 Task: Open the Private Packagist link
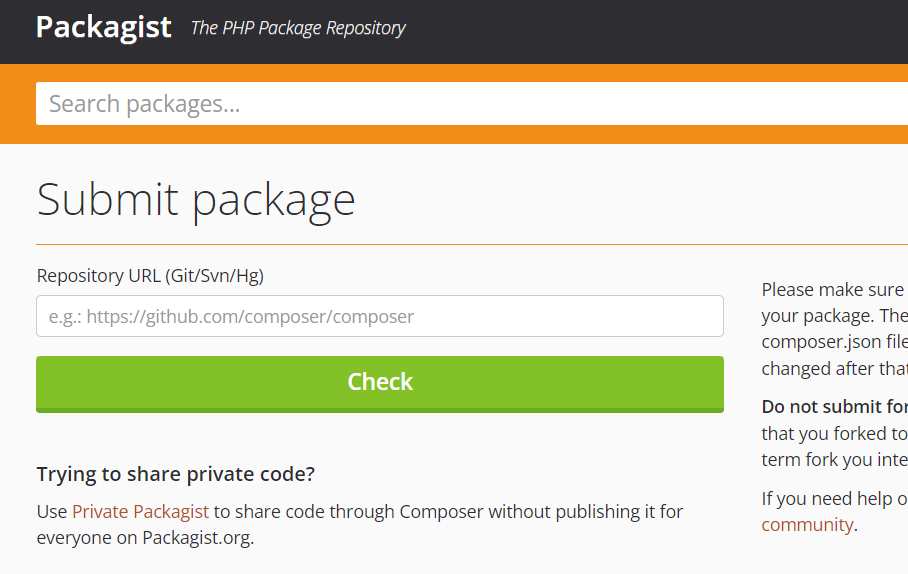coord(140,511)
